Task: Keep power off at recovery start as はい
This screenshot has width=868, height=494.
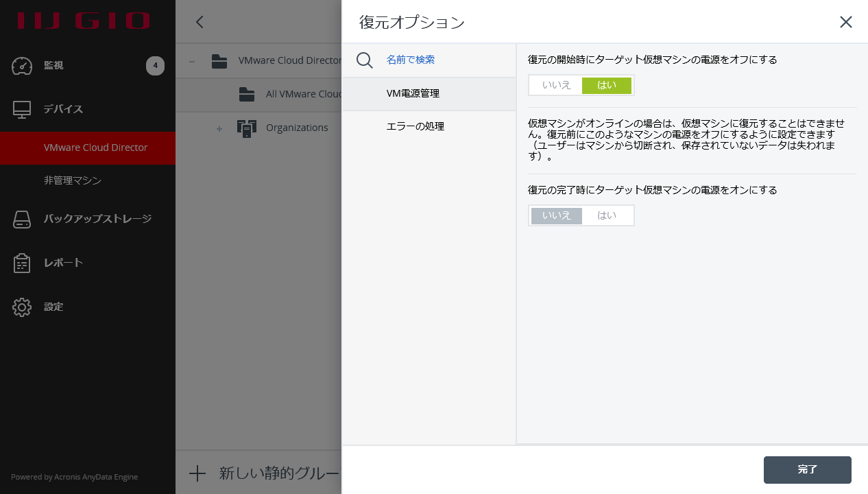Action: [606, 85]
